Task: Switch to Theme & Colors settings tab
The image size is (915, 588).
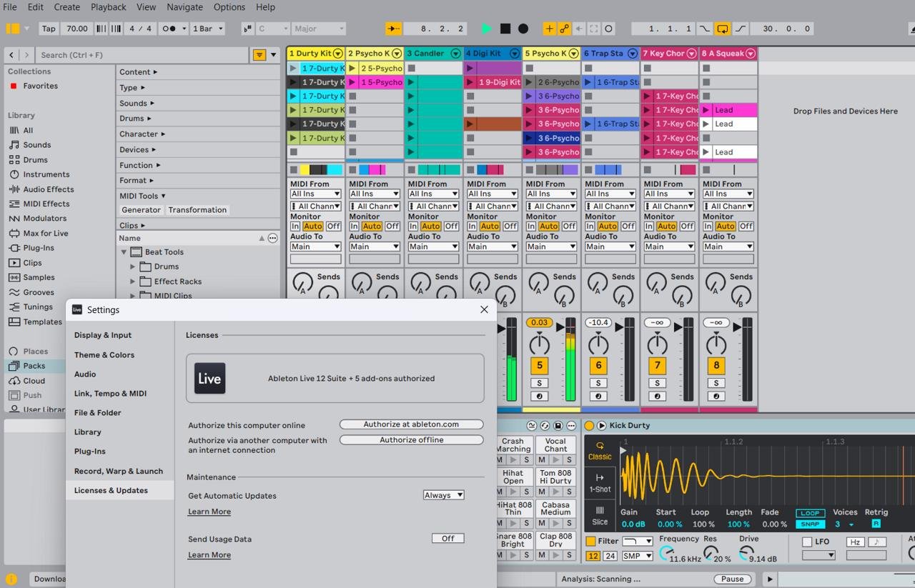Action: [x=104, y=355]
